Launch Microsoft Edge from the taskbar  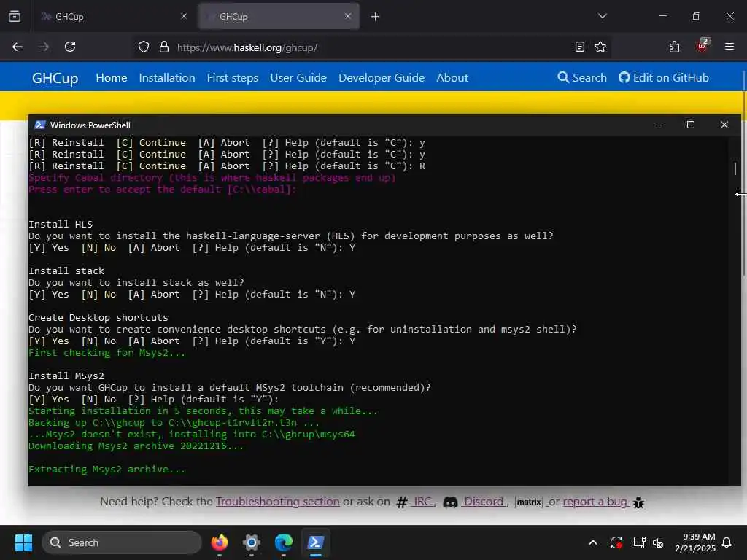point(284,542)
